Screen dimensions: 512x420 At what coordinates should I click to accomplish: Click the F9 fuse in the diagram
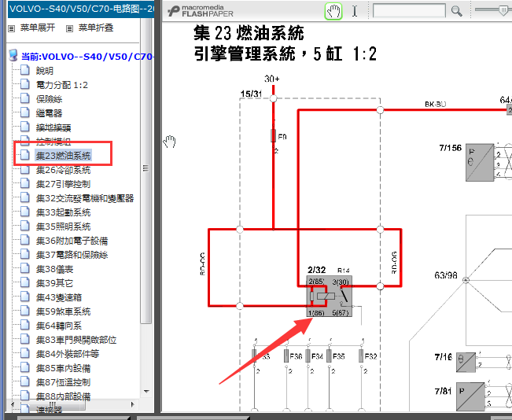pyautogui.click(x=274, y=135)
